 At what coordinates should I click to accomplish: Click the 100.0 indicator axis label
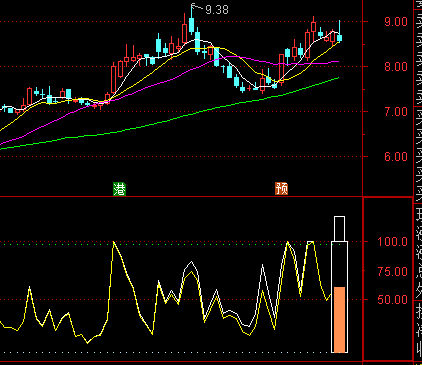[x=392, y=241]
